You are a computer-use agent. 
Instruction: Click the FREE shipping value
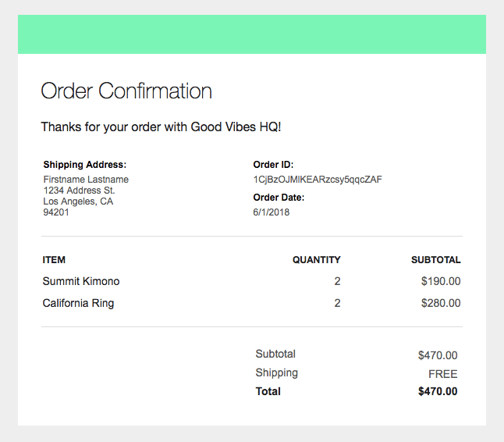(442, 374)
